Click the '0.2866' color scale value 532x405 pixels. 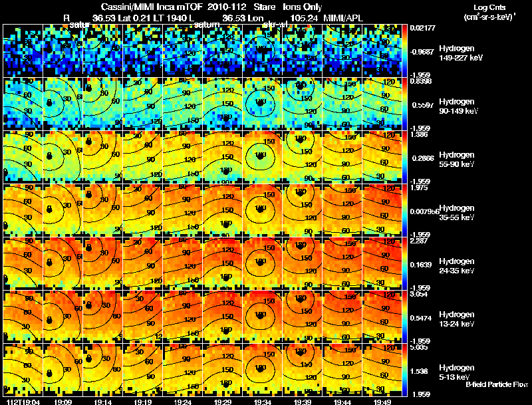(x=422, y=158)
